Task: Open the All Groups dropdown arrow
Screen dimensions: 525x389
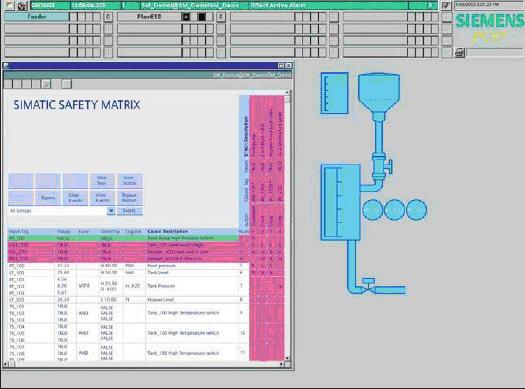Action: click(111, 211)
